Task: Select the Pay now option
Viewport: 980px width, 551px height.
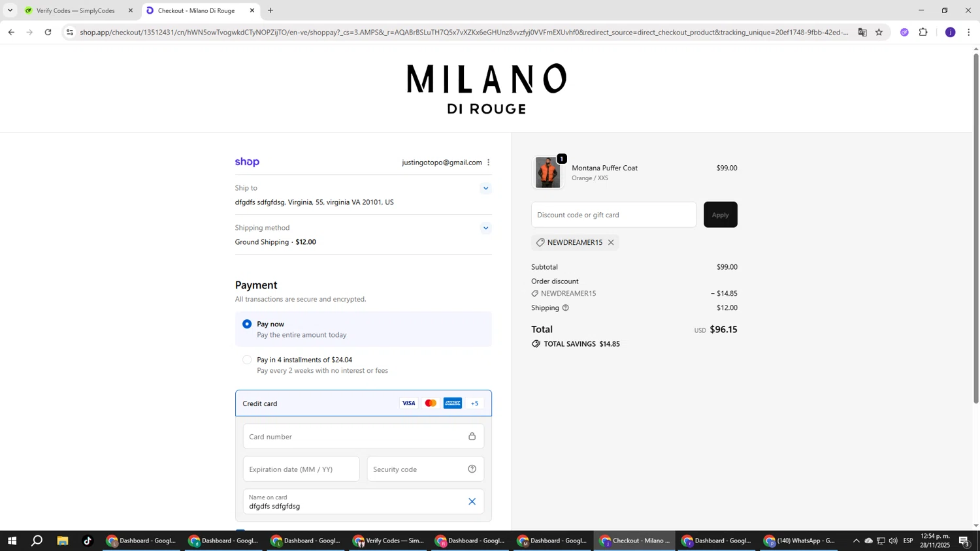Action: 247,324
